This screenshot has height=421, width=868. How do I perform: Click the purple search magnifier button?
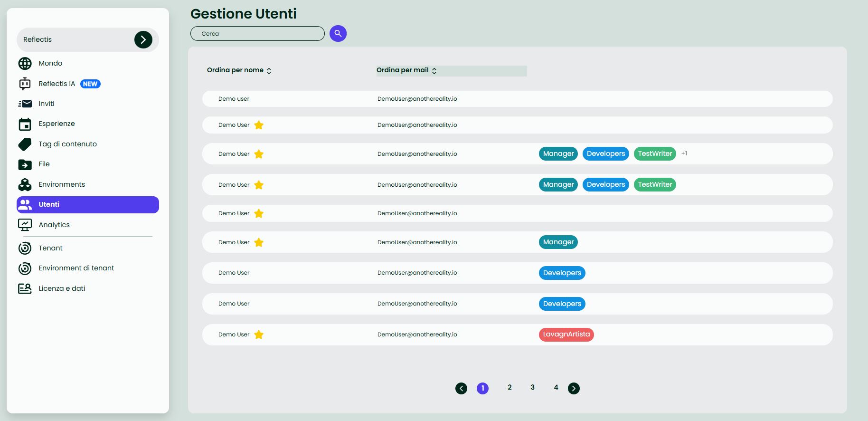point(338,33)
